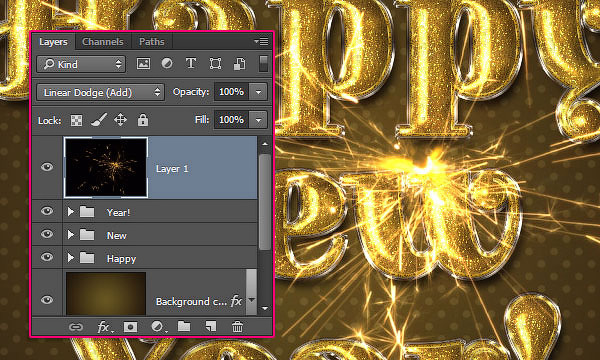Collapse Background layer effects arrow
The height and width of the screenshot is (360, 600).
point(251,300)
